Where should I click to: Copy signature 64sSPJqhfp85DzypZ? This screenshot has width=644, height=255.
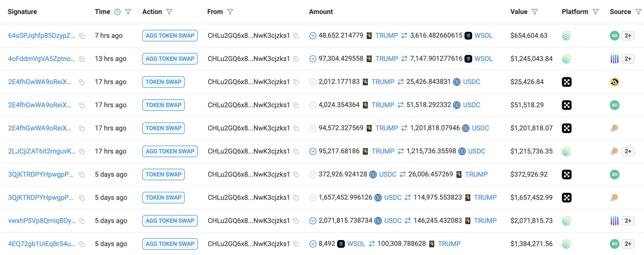click(x=82, y=36)
